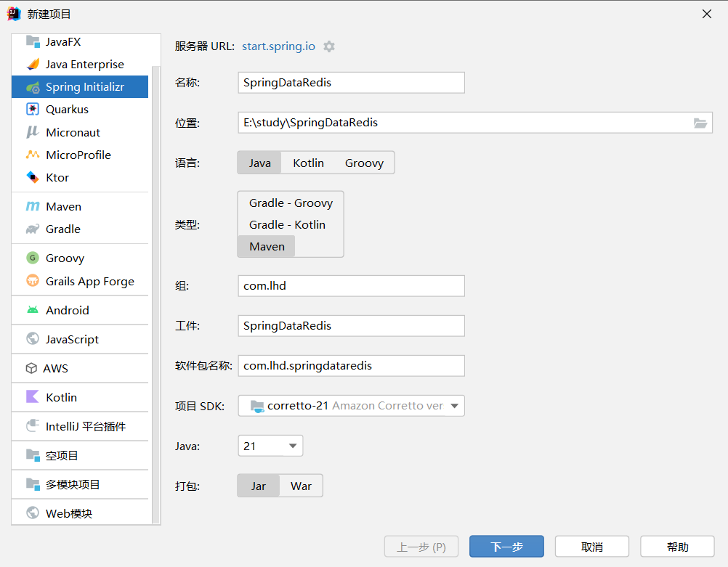
Task: Focus the 工件 field SpringDataRedis
Action: pyautogui.click(x=351, y=326)
